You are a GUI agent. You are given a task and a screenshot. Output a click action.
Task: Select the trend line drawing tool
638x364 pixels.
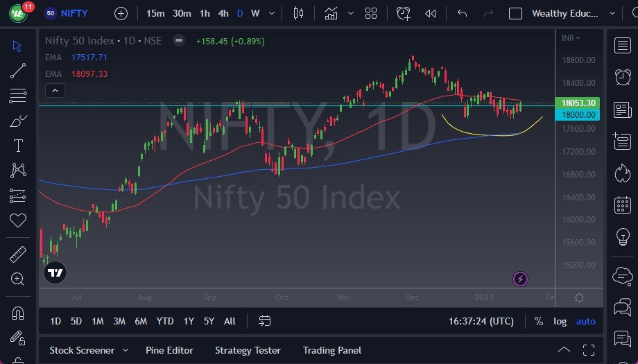pos(18,71)
